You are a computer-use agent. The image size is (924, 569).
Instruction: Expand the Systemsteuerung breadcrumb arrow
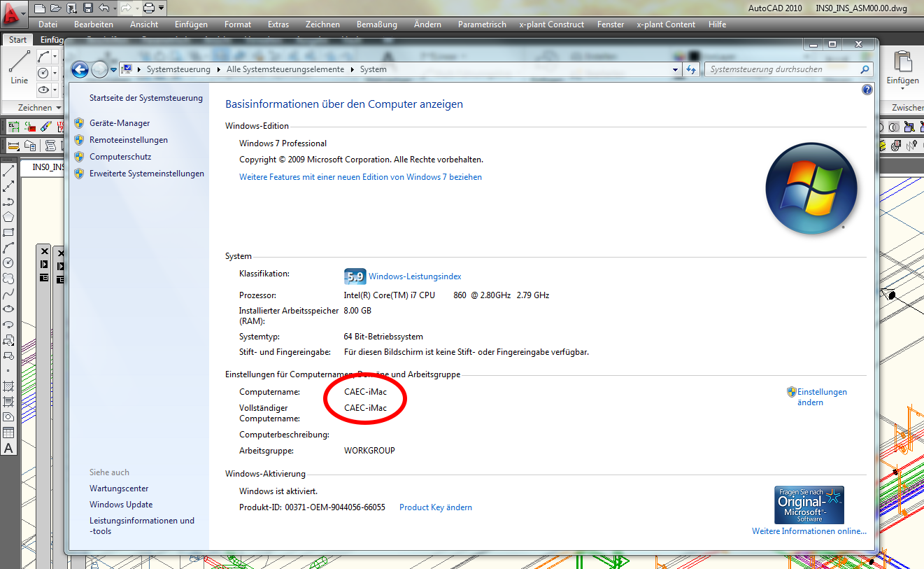point(218,69)
